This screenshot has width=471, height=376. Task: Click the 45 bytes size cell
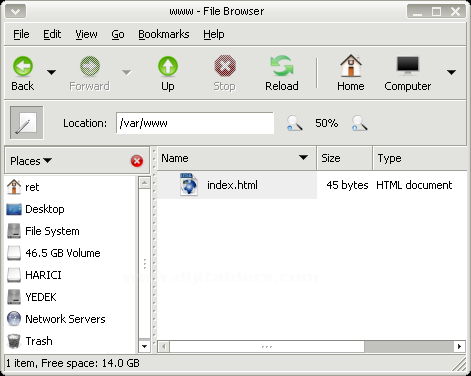(347, 185)
